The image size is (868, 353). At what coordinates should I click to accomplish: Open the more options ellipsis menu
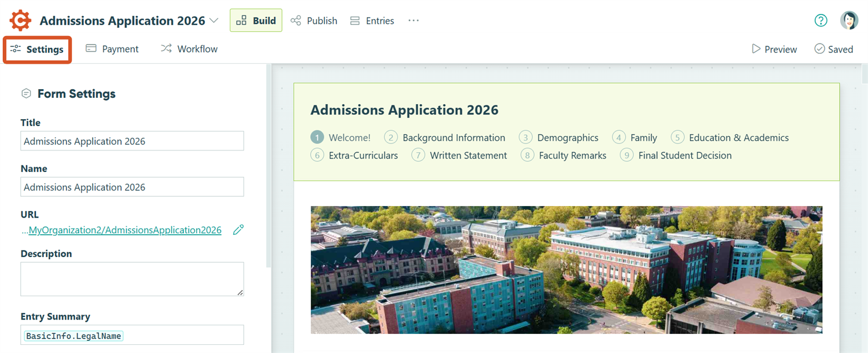(x=413, y=20)
